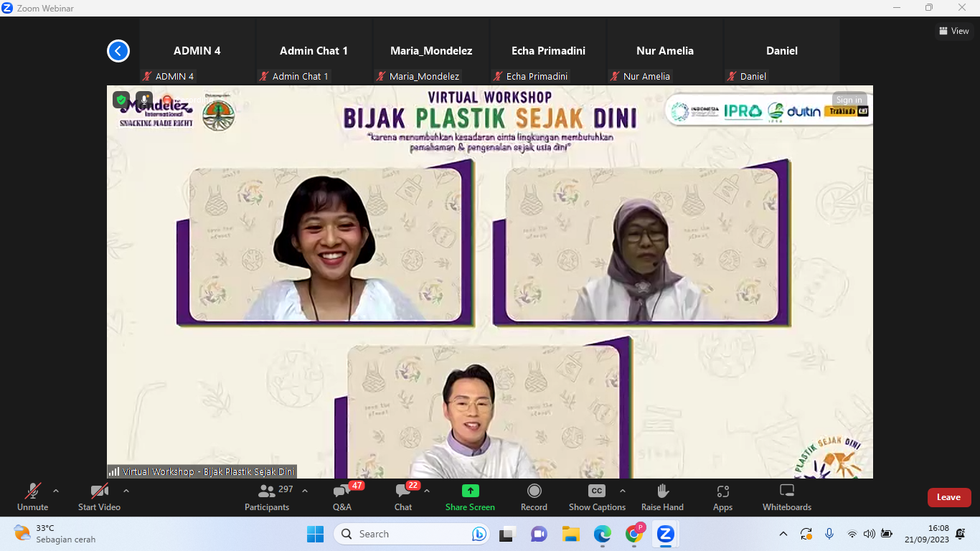Select Nur Amelia participant thumbnail
Screen dimensions: 980x551
(x=665, y=52)
